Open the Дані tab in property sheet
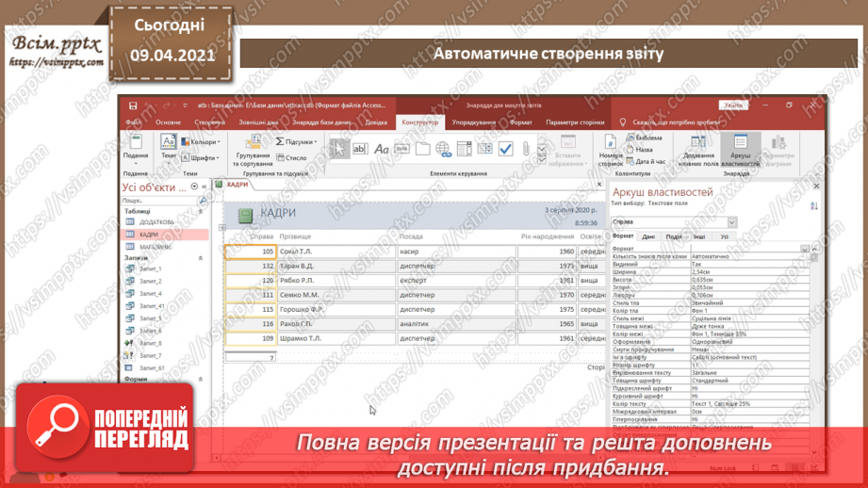This screenshot has height=488, width=868. (x=648, y=237)
